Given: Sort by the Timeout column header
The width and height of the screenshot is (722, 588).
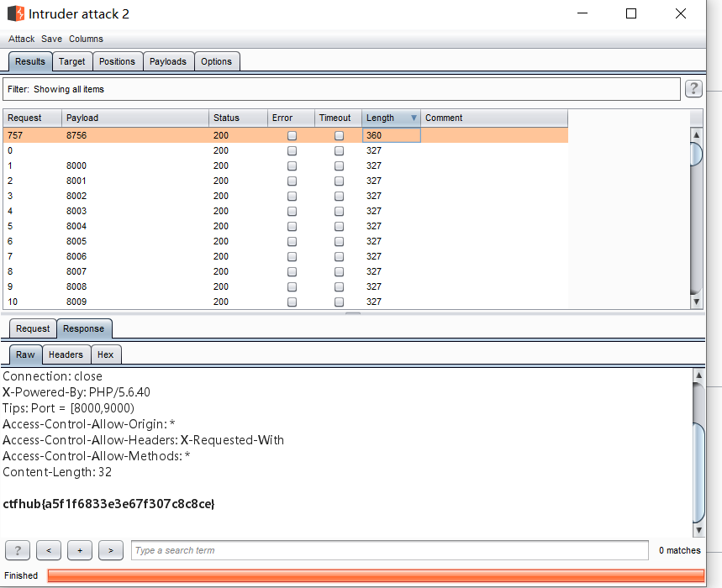Looking at the screenshot, I should click(x=338, y=118).
